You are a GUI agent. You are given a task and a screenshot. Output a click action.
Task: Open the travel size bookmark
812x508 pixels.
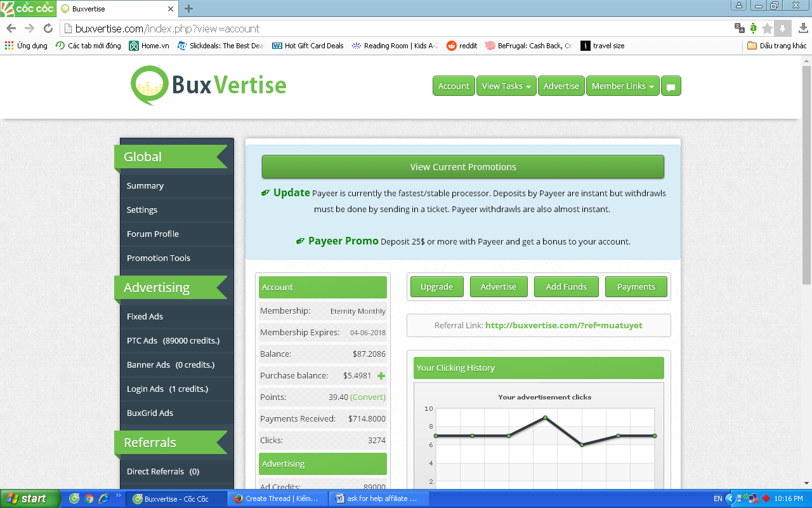(x=603, y=46)
